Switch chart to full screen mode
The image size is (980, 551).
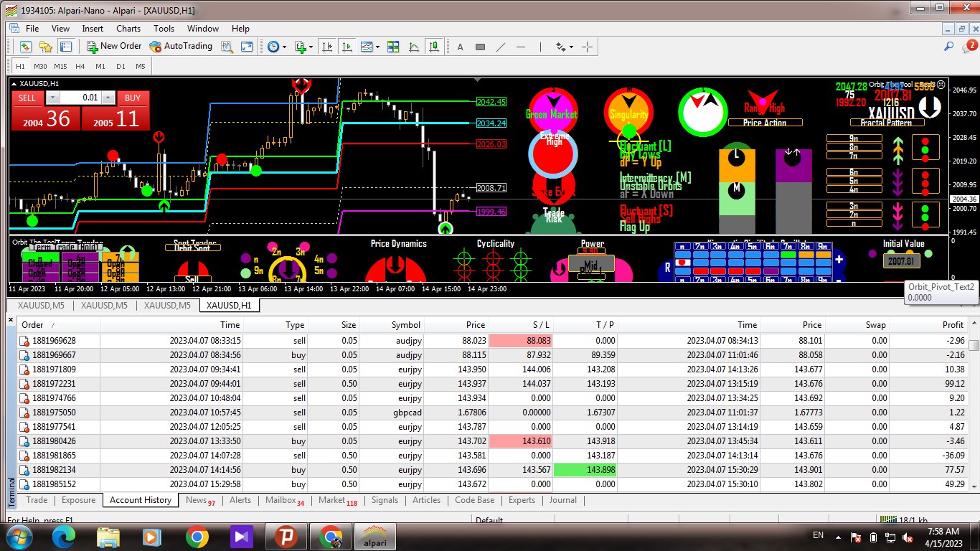coord(247,47)
